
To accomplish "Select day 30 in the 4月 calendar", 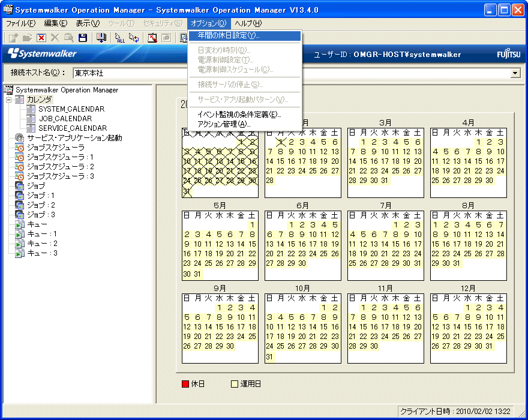I will click(489, 181).
